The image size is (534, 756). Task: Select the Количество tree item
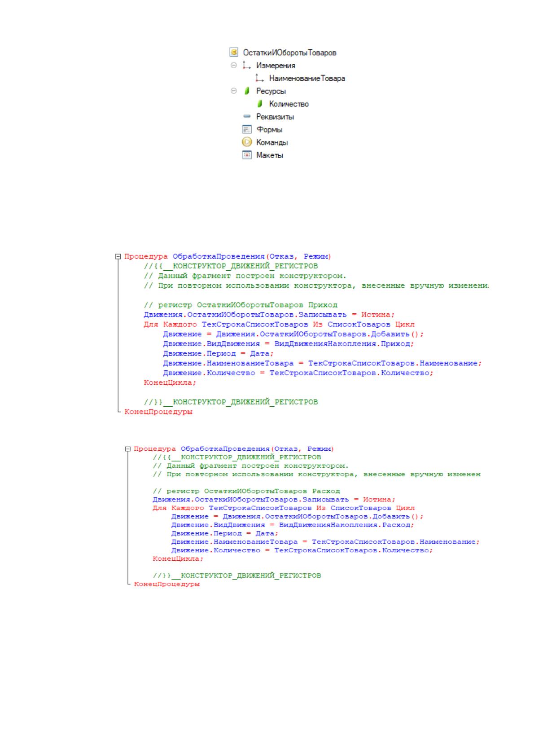tap(289, 104)
